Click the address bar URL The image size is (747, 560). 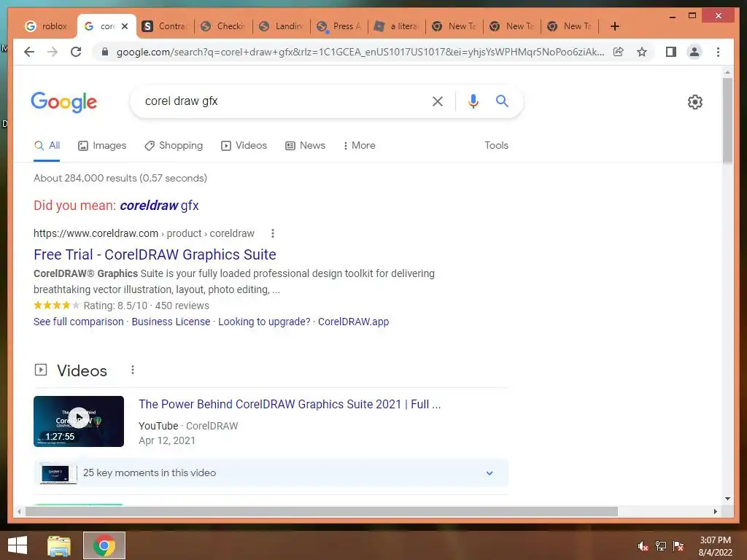pyautogui.click(x=360, y=52)
